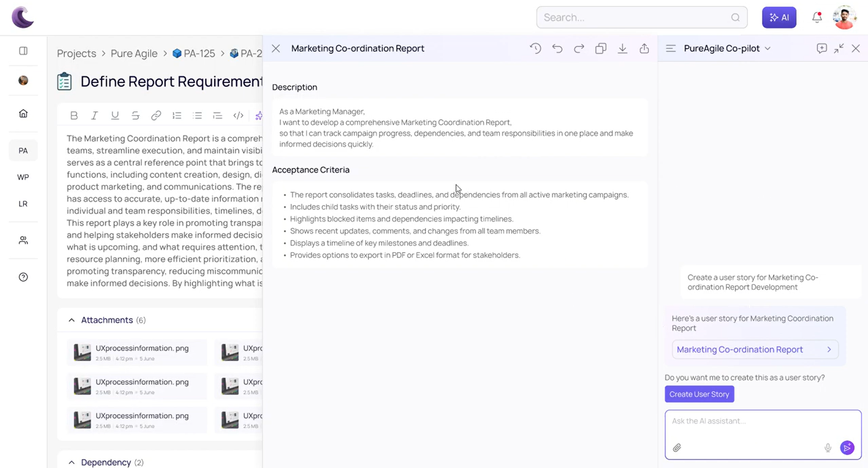
Task: Open the Marketing Co-ordination Report link card
Action: pos(755,350)
